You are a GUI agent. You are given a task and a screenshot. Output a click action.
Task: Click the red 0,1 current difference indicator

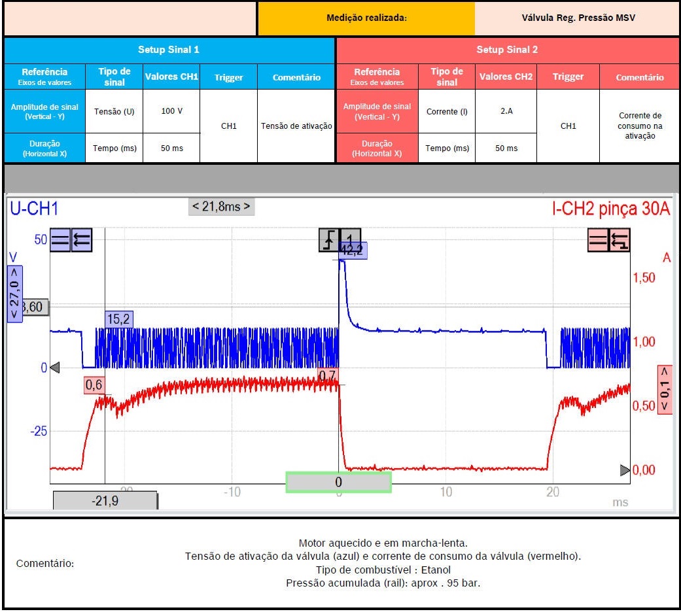[x=665, y=388]
